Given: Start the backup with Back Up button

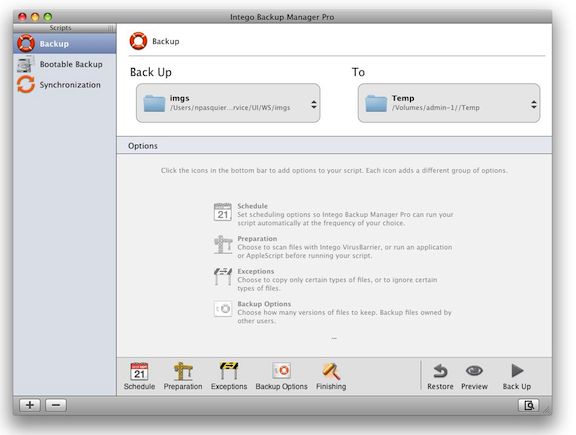Looking at the screenshot, I should tap(517, 376).
